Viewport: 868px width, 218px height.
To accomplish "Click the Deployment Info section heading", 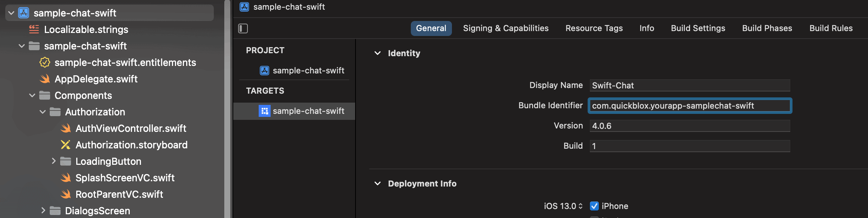I will point(422,184).
